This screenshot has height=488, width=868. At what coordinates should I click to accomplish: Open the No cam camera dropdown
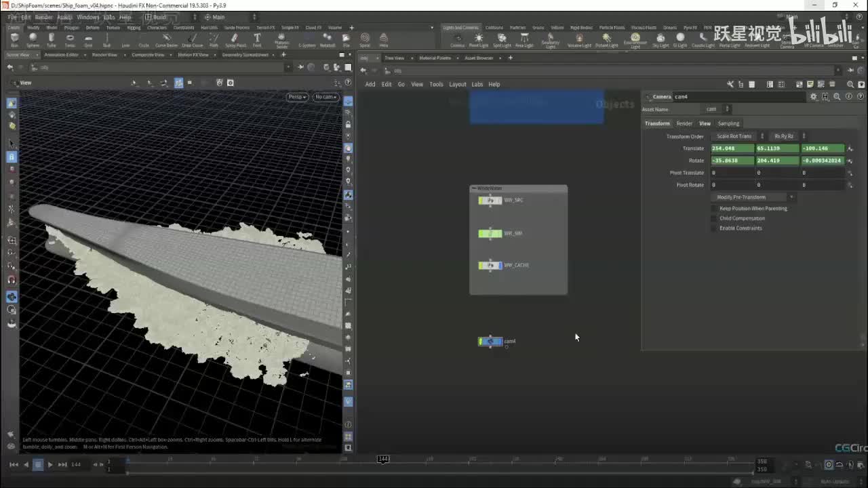325,97
